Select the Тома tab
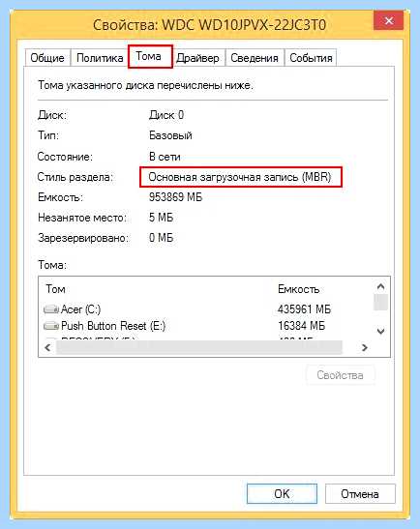This screenshot has height=529, width=420. point(150,56)
